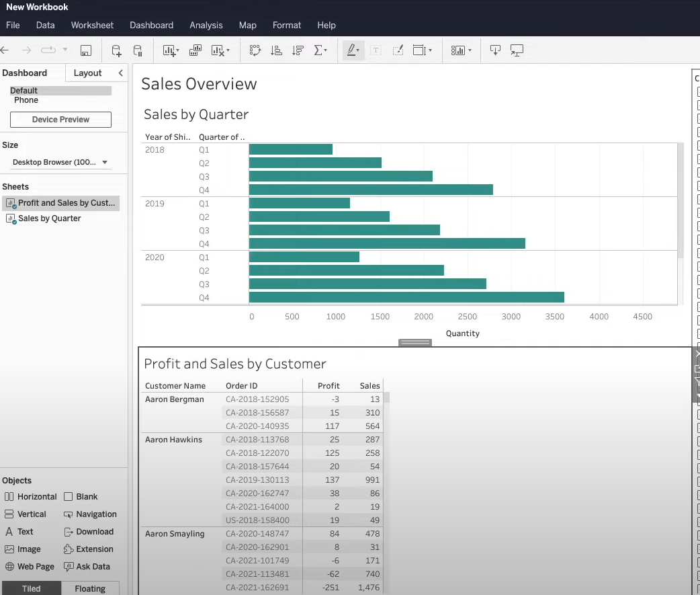Click the Device Preview button

click(x=60, y=120)
